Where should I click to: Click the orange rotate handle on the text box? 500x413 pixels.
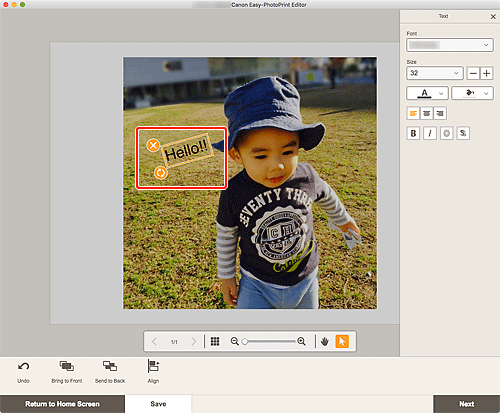point(161,173)
